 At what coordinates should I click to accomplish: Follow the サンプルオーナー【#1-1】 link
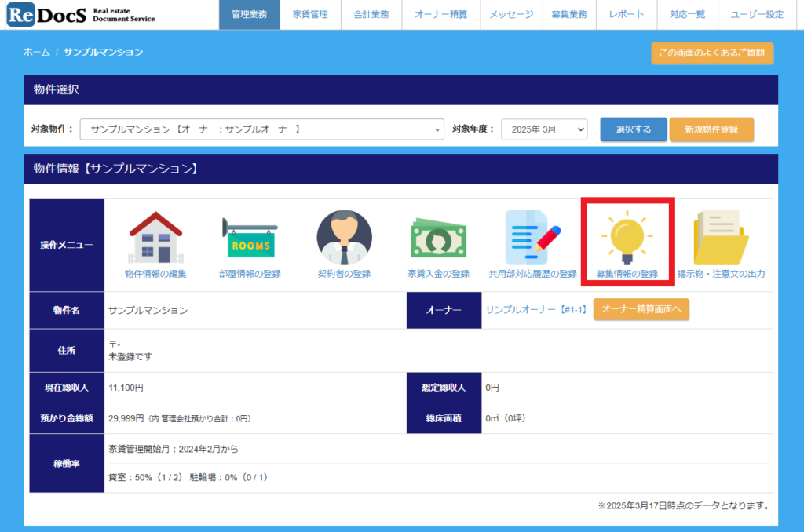536,310
